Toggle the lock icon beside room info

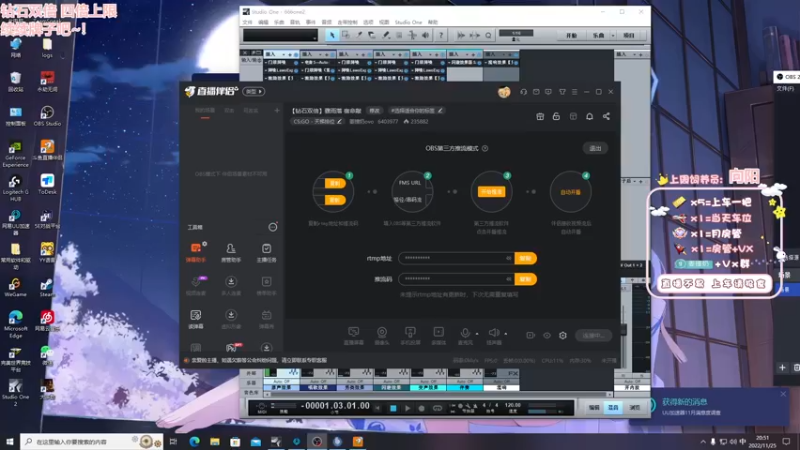(556, 116)
